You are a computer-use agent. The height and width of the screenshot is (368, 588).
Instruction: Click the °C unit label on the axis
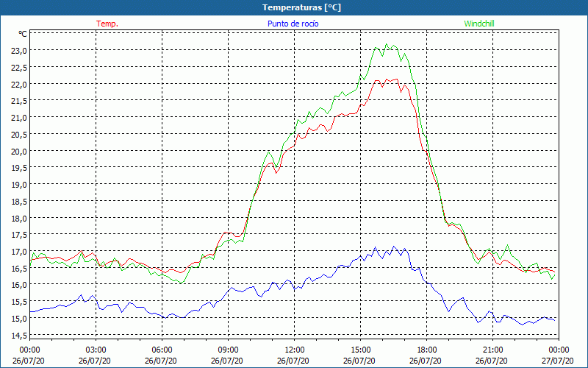(23, 34)
